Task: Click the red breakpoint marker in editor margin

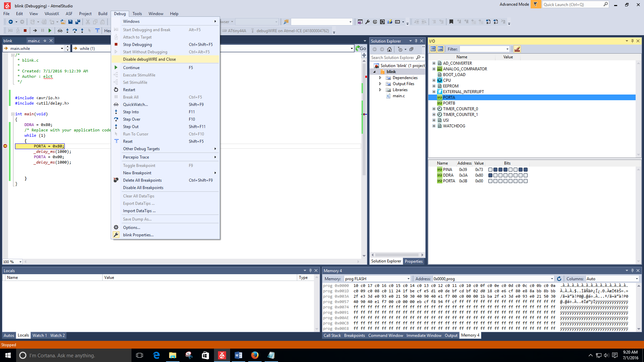Action: coord(5,146)
